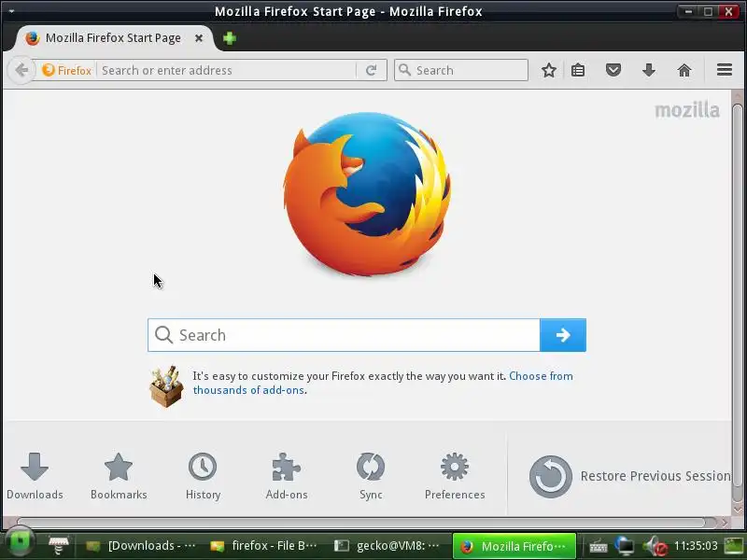Click the add-ons box image
Image resolution: width=747 pixels, height=560 pixels.
[166, 386]
